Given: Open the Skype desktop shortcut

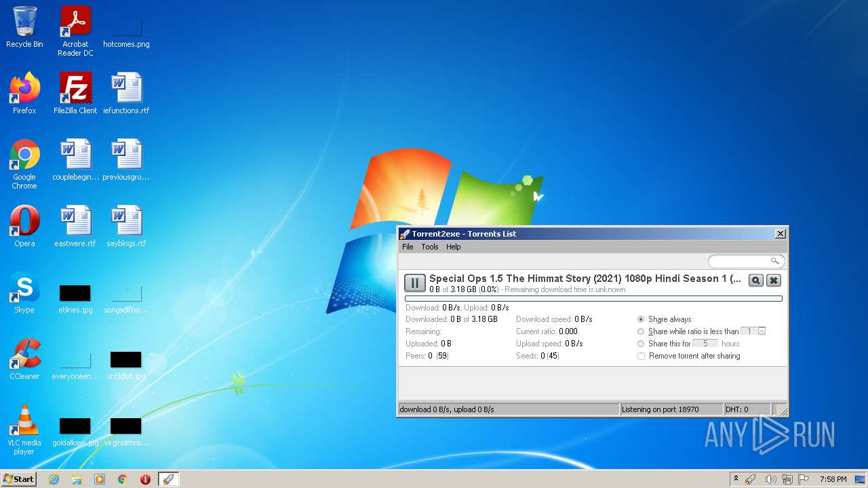Looking at the screenshot, I should (24, 293).
